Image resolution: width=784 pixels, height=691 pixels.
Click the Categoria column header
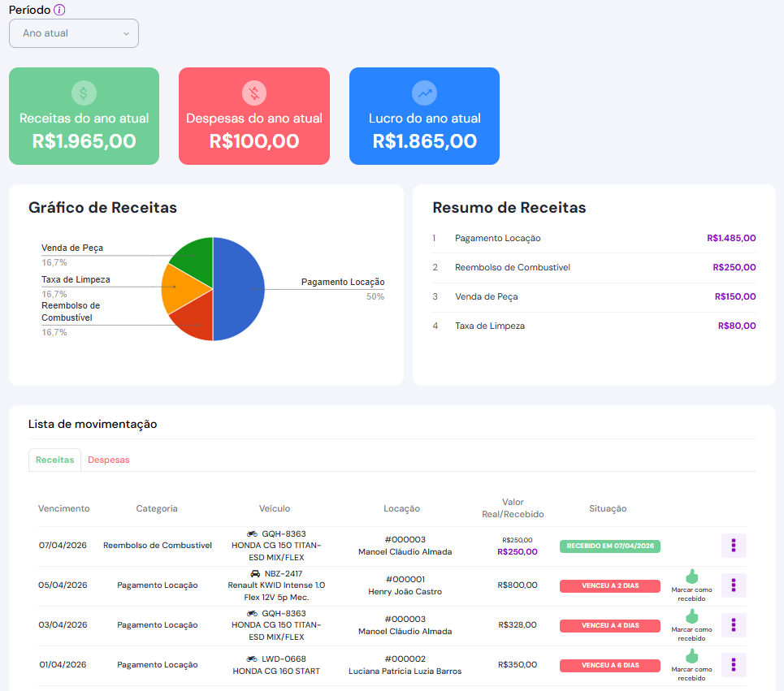tap(157, 508)
